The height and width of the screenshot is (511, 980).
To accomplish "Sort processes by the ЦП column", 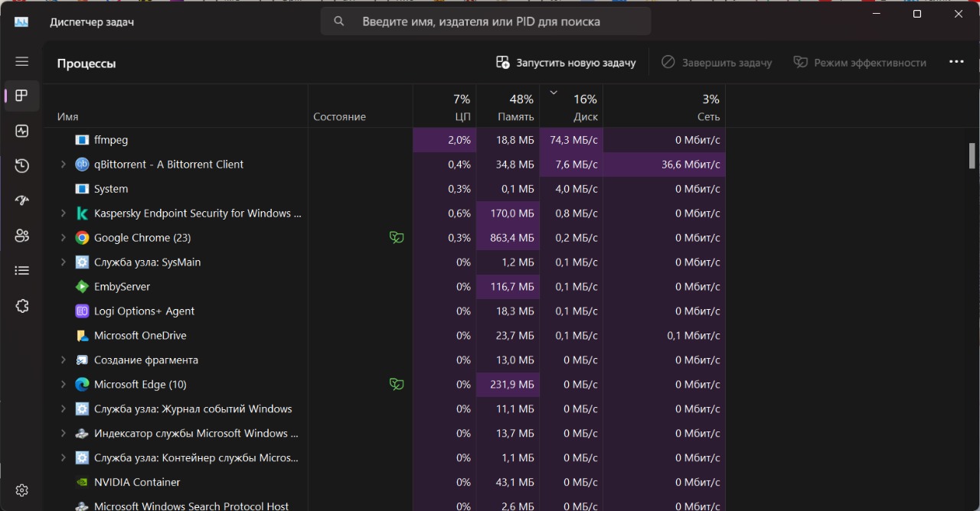I will click(x=445, y=108).
